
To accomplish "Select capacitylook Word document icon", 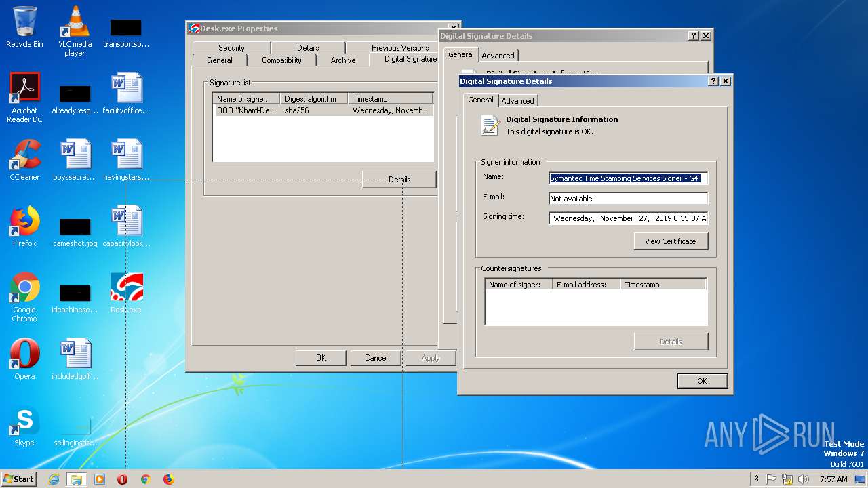I will (126, 226).
